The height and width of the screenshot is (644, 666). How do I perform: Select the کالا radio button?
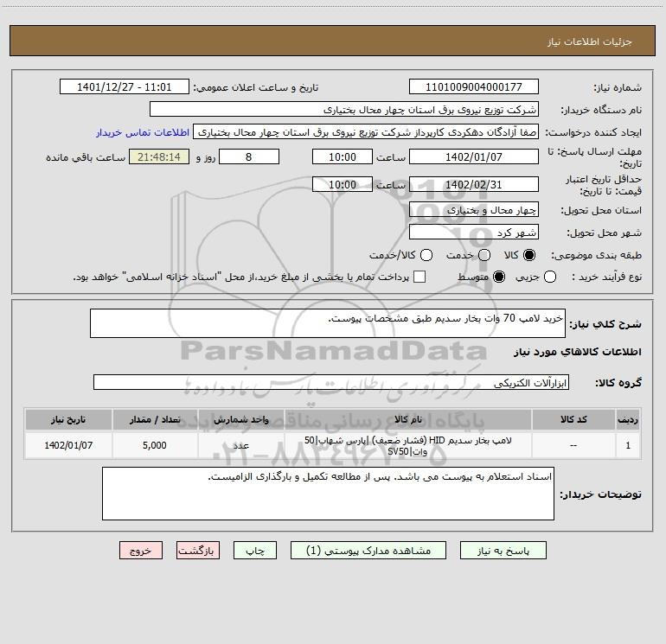[529, 255]
